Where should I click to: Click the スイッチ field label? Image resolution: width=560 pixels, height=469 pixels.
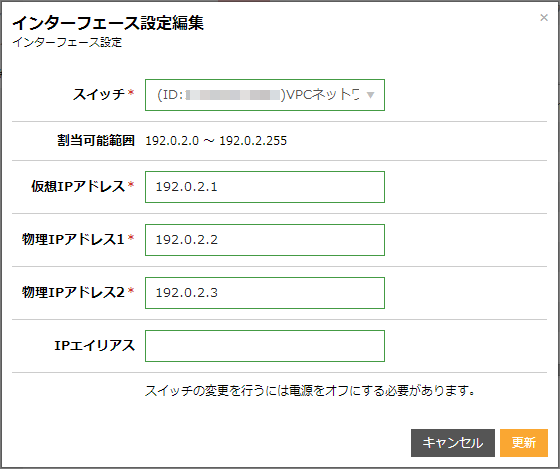(x=99, y=95)
